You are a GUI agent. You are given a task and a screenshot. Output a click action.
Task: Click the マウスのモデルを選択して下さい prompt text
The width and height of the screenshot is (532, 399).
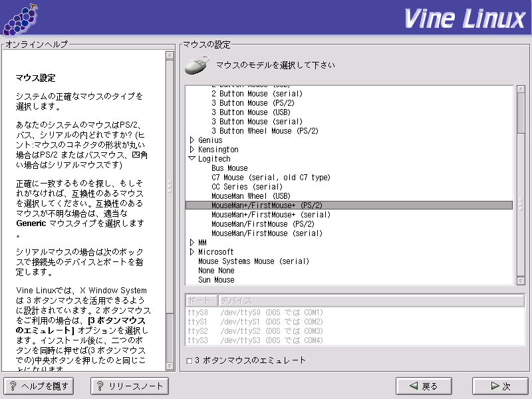(275, 65)
